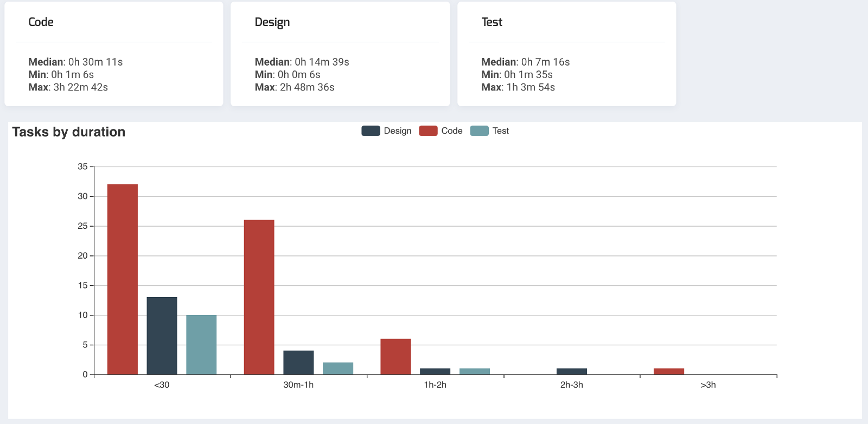Click the dark Design bar for <30

162,336
